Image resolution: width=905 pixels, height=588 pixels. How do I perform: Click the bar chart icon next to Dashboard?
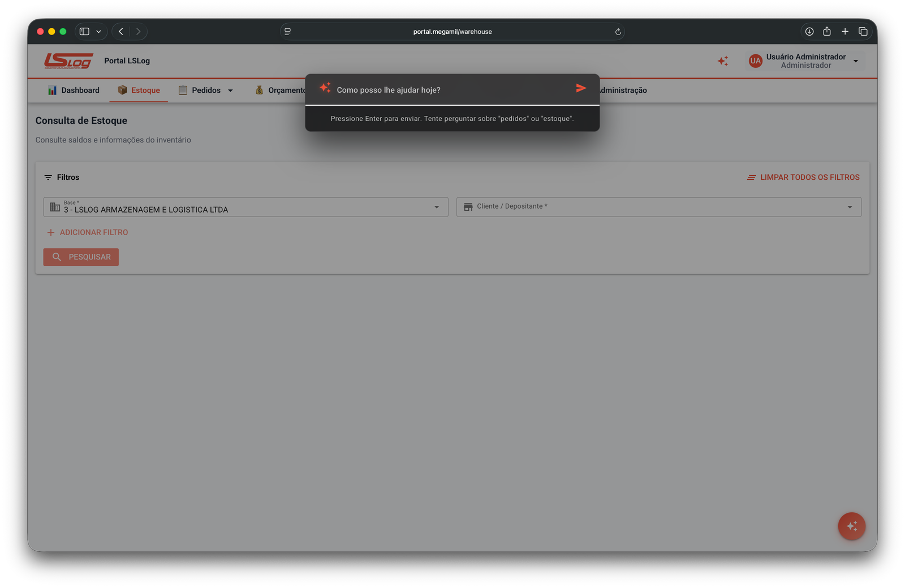click(52, 90)
